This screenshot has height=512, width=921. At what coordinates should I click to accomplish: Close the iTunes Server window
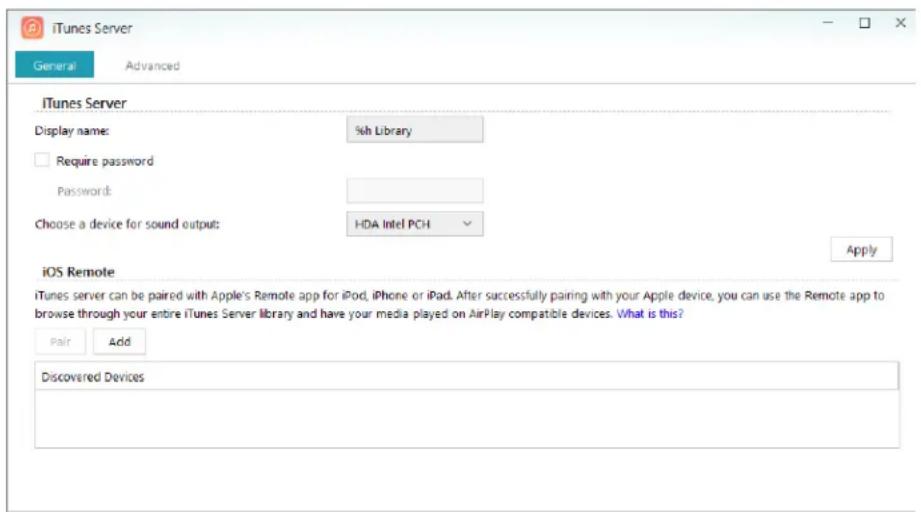900,22
